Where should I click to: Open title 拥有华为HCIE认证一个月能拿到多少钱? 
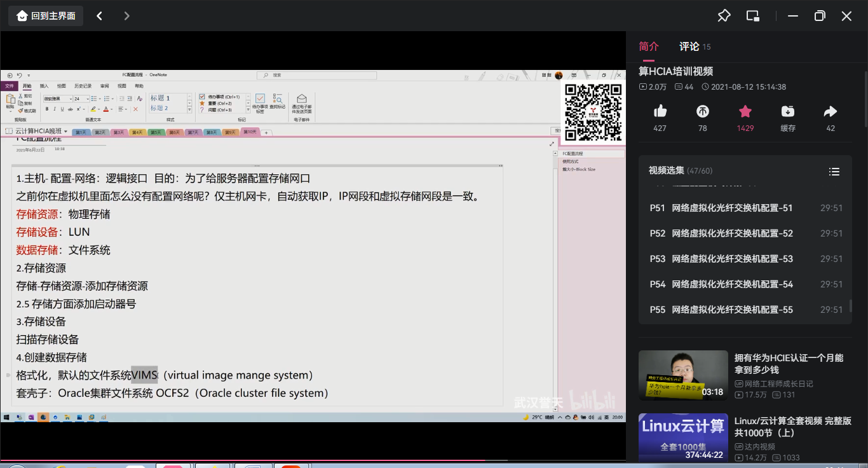click(789, 364)
